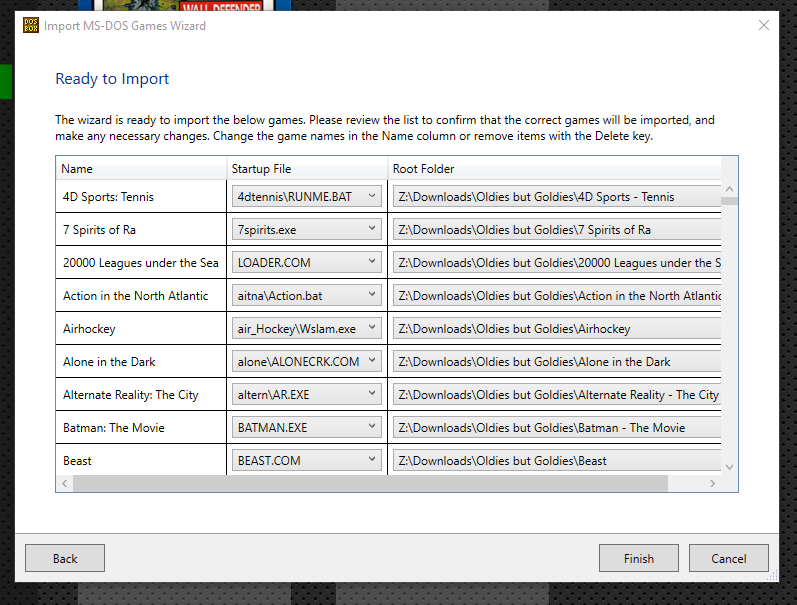
Task: Select the 20000 Leagues under the Sea name cell
Action: click(x=141, y=262)
